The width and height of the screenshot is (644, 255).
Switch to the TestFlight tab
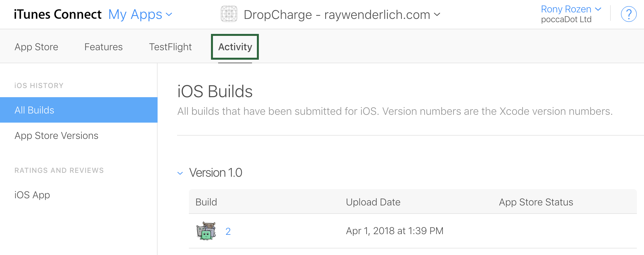click(x=170, y=47)
